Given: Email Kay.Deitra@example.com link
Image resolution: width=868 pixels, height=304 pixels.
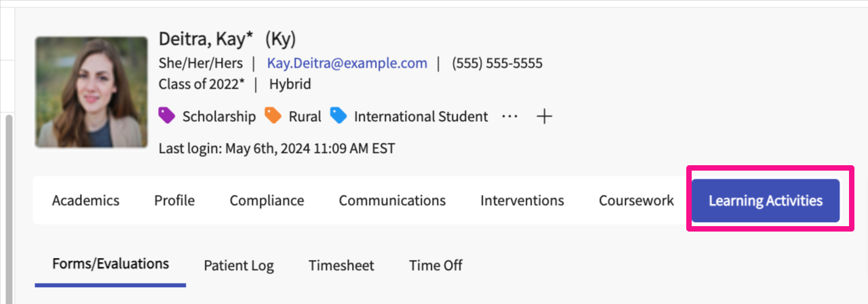Looking at the screenshot, I should click(x=347, y=64).
